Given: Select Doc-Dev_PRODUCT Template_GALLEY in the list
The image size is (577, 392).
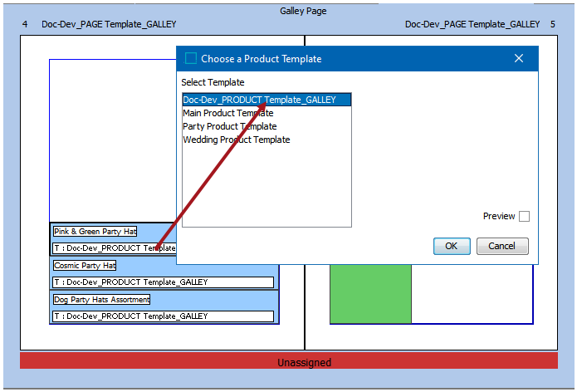Looking at the screenshot, I should [x=266, y=100].
